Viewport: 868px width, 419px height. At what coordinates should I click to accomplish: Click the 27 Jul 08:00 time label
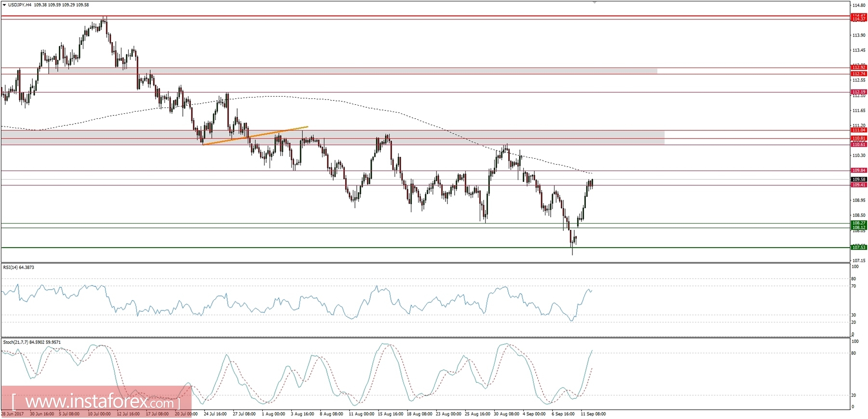(x=244, y=414)
